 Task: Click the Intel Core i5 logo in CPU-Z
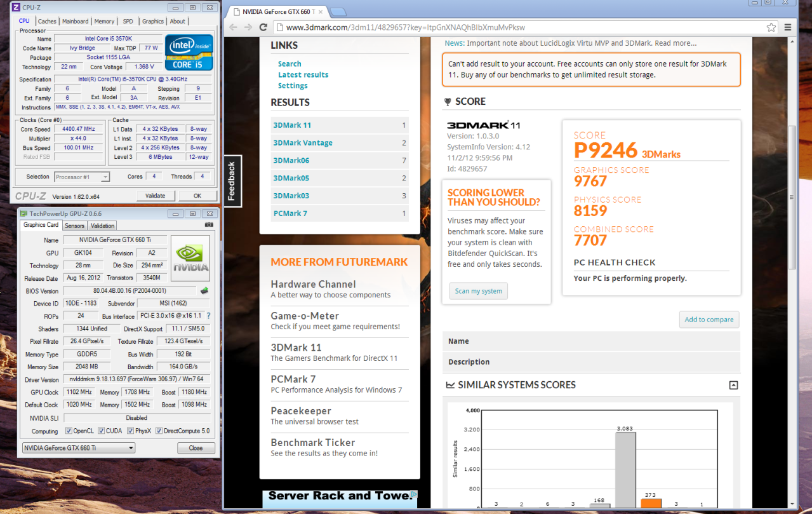(189, 52)
